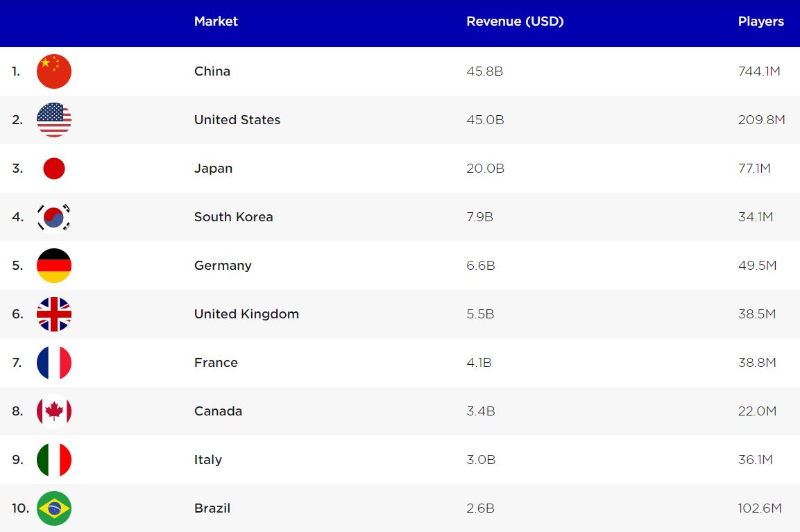Select the France flag icon
The height and width of the screenshot is (532, 800).
pyautogui.click(x=54, y=363)
